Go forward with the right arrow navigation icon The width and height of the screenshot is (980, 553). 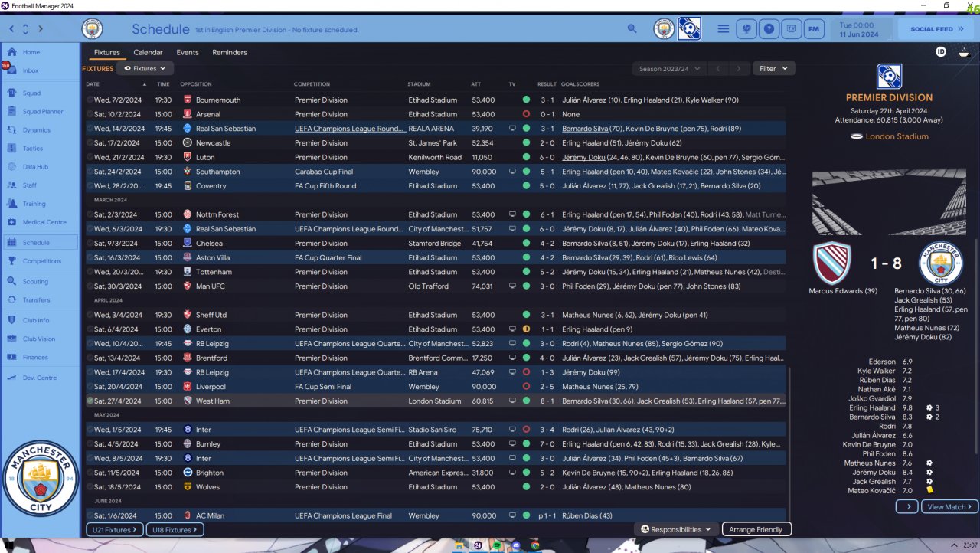(41, 29)
